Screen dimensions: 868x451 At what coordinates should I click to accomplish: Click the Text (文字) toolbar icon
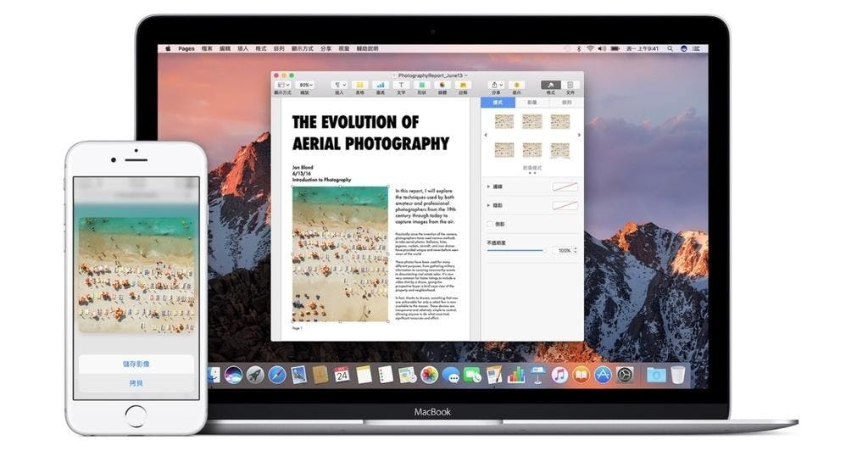coord(401,86)
